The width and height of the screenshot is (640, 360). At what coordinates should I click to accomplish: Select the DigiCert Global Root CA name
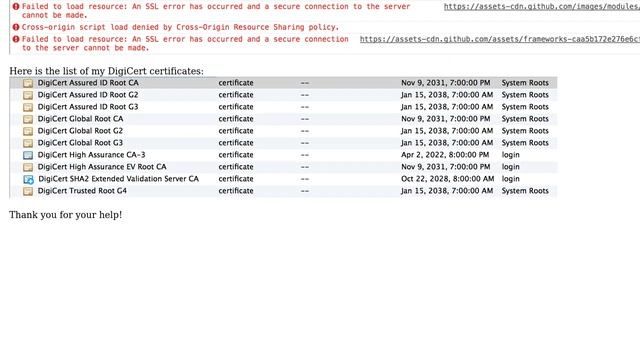[x=80, y=119]
